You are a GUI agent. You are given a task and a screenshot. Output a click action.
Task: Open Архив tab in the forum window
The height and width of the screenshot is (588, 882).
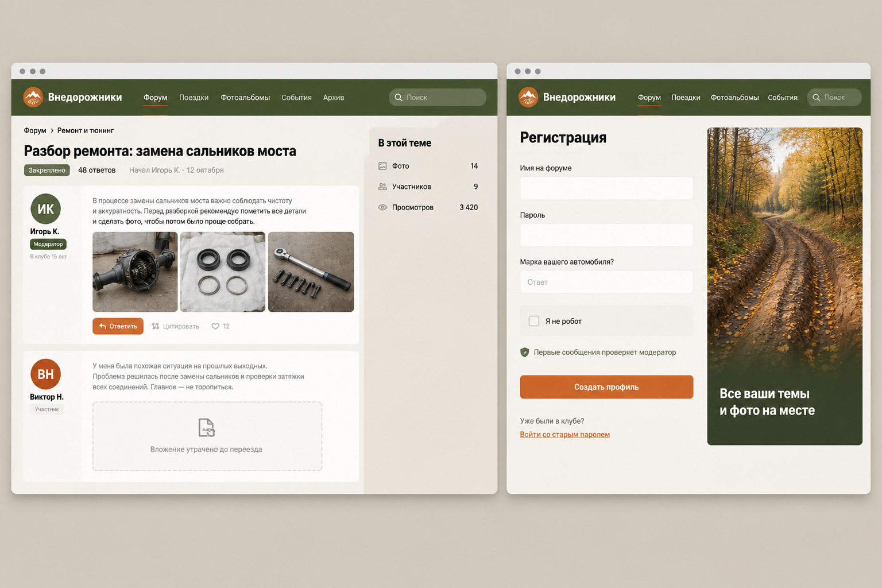click(x=334, y=98)
